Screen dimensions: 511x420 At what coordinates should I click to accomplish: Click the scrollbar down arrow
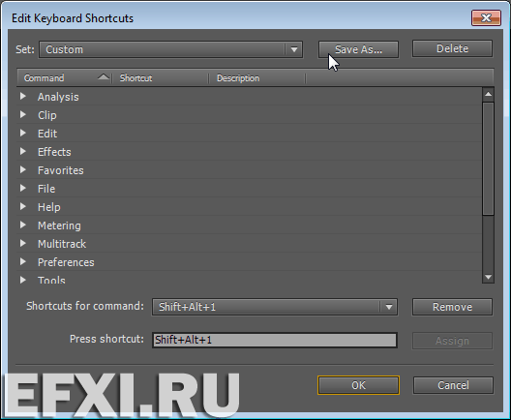(488, 277)
